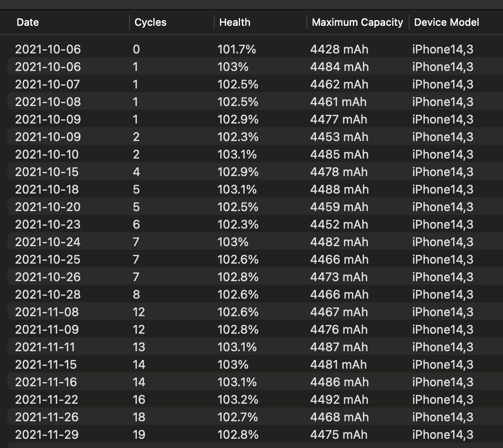Click date cell 2021-11-16

(46, 382)
